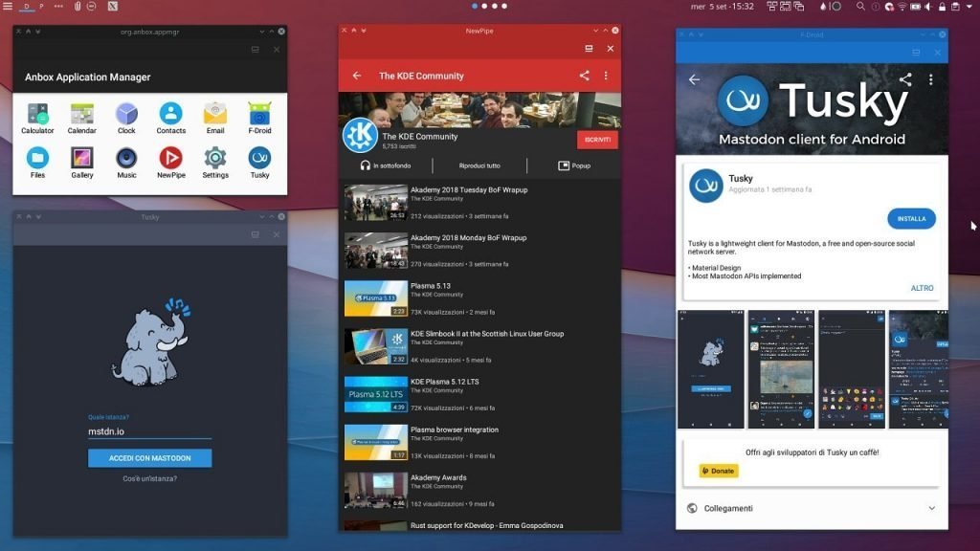Viewport: 980px width, 551px height.
Task: Click the dropdown arrow in NewPipe titlebar
Action: point(595,30)
